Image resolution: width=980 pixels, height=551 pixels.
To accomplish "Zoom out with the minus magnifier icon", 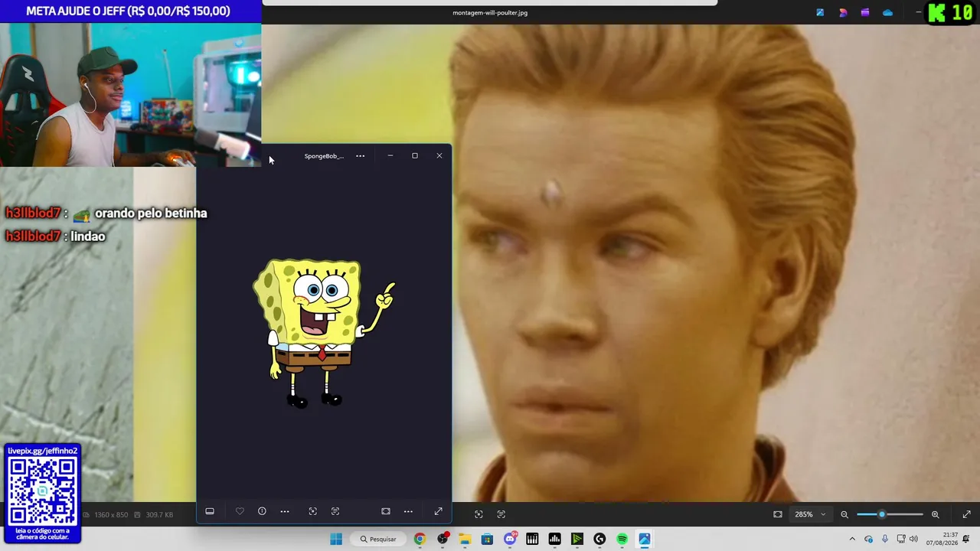I will 844,514.
